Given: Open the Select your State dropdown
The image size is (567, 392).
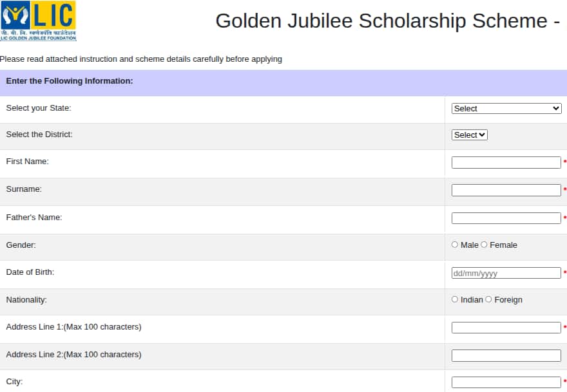Looking at the screenshot, I should click(506, 108).
